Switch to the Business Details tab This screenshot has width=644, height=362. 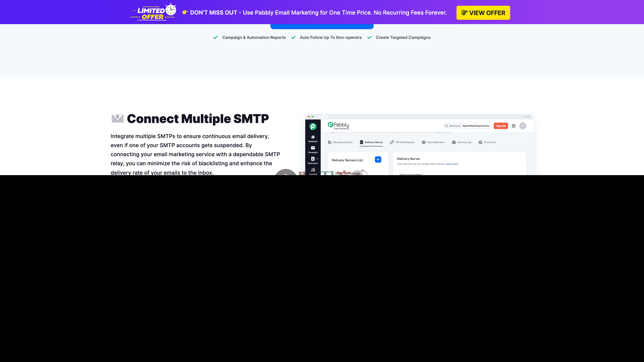(x=340, y=142)
